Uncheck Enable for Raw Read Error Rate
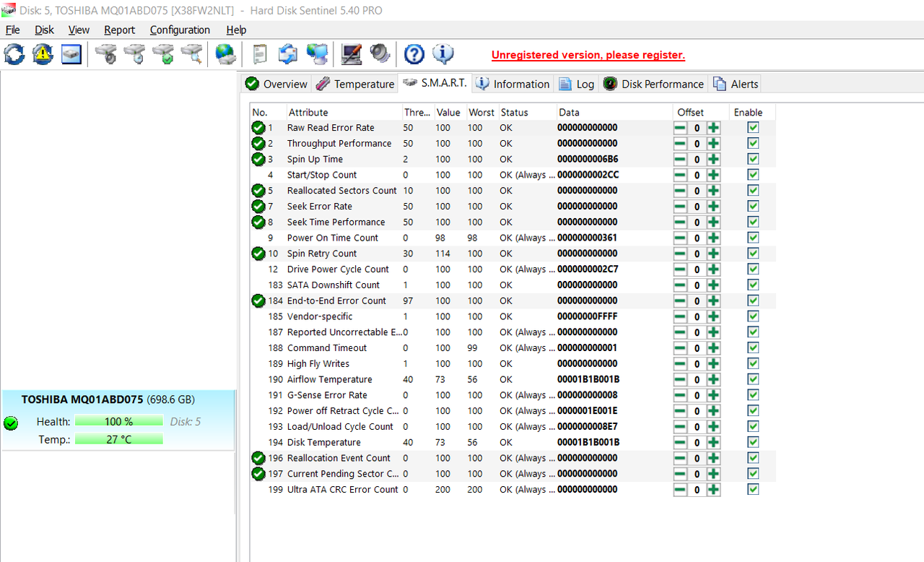Viewport: 924px width, 562px height. click(753, 127)
